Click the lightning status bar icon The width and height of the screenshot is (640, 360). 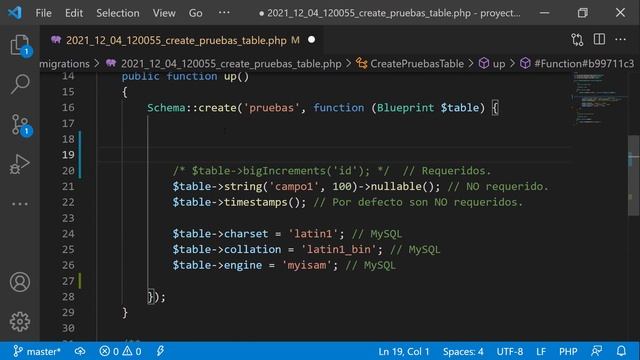coord(160,351)
